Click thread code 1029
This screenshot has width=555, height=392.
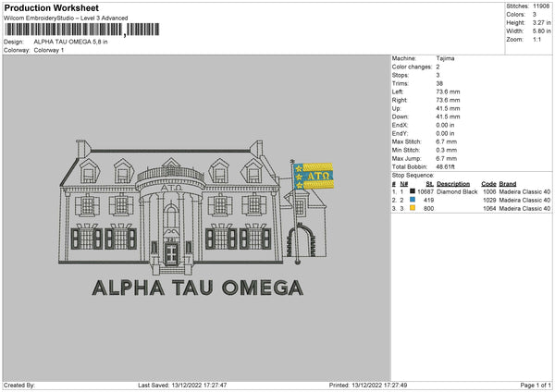[489, 201]
